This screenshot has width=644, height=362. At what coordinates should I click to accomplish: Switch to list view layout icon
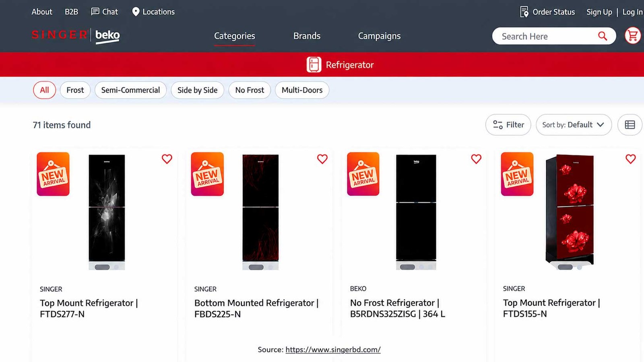pos(630,125)
